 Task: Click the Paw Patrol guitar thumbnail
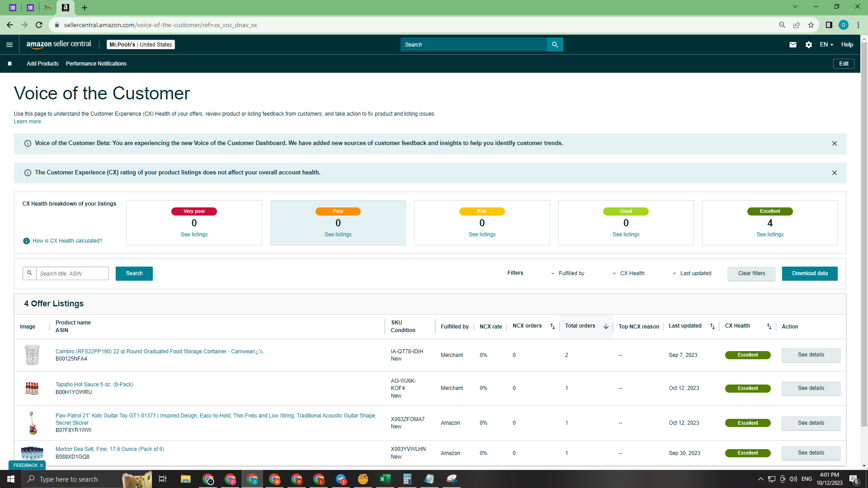(32, 423)
